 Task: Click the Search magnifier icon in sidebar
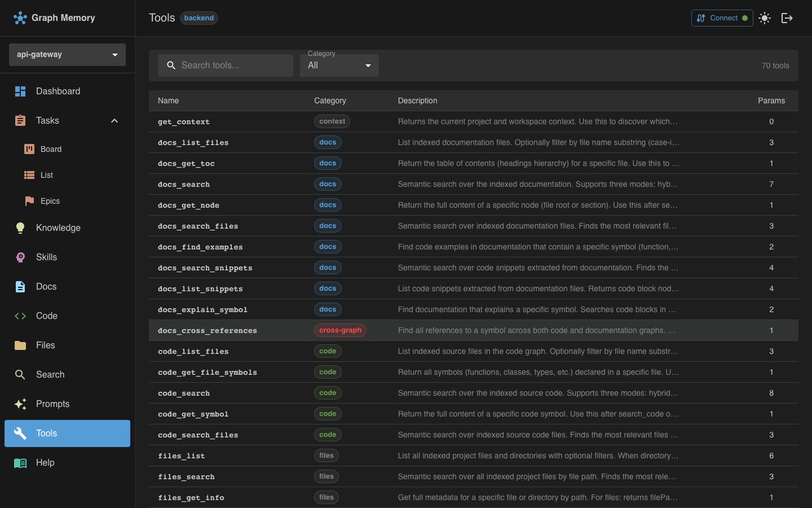(20, 375)
